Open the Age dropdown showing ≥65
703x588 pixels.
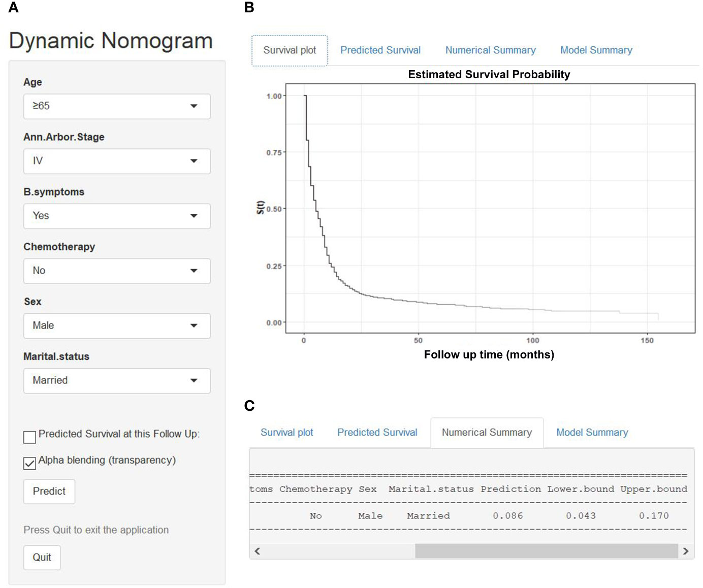click(x=117, y=106)
